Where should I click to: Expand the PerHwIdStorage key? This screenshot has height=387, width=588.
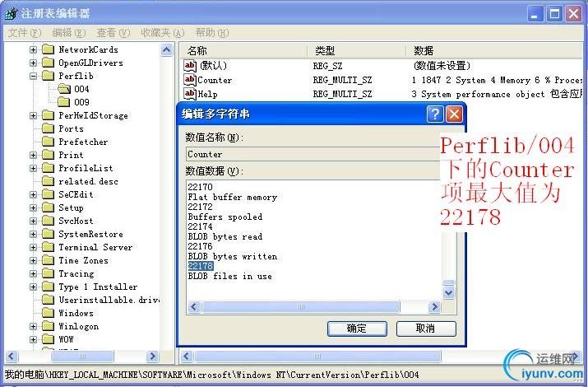[34, 115]
